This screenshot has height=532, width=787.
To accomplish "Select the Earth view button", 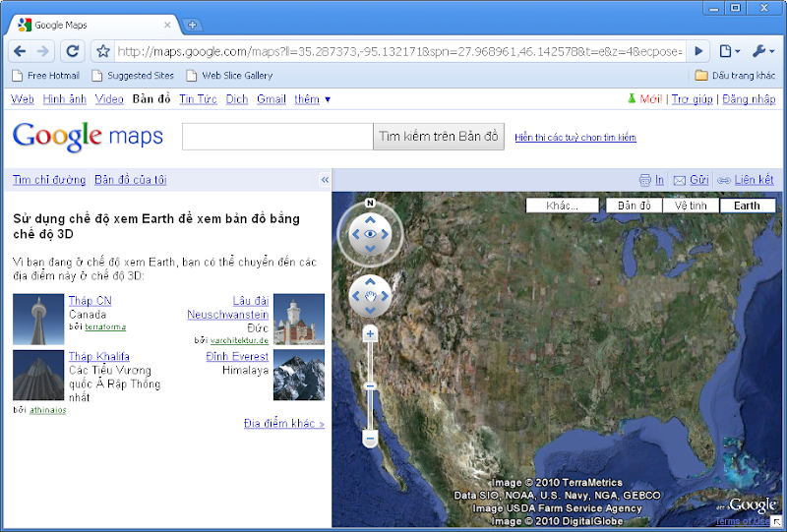I will (x=748, y=206).
